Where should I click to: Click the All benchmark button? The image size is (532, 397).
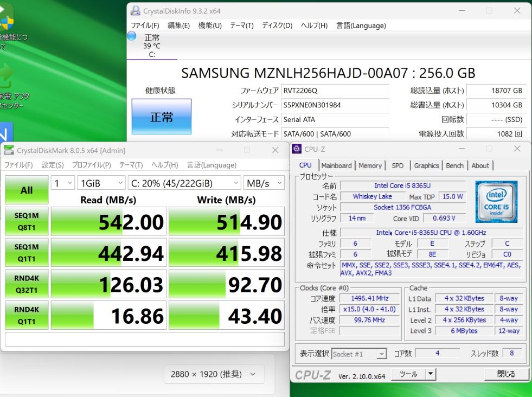click(x=27, y=190)
